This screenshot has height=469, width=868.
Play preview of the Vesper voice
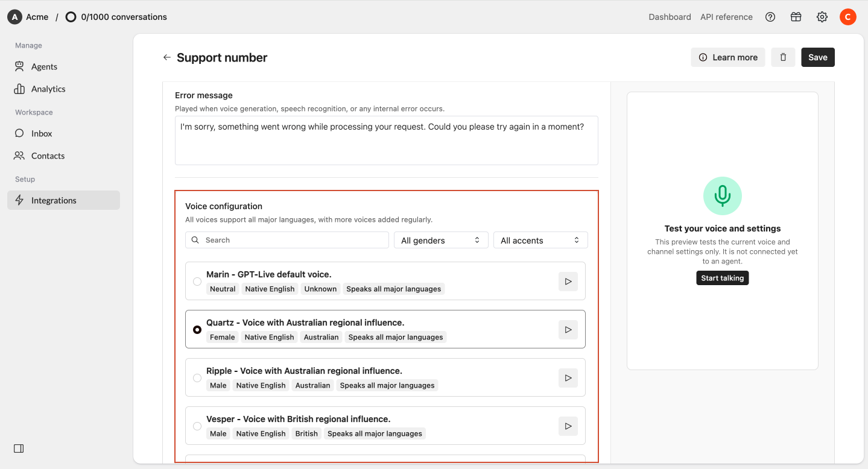point(568,426)
